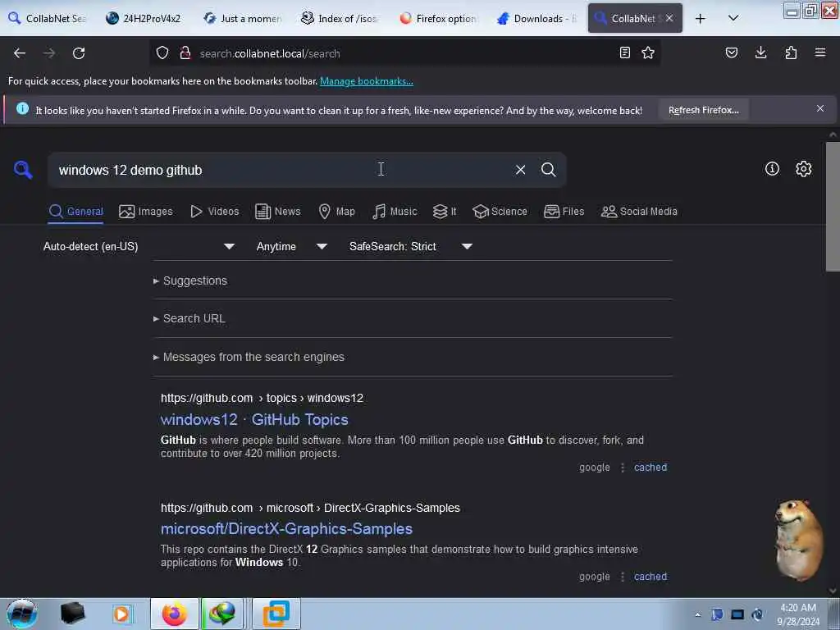This screenshot has height=630, width=840.
Task: Open the extensions puzzle icon
Action: 791,52
